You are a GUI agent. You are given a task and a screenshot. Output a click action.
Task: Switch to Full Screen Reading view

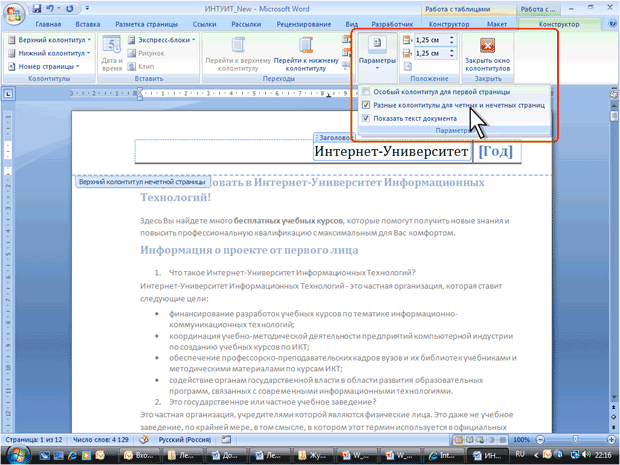click(x=470, y=440)
